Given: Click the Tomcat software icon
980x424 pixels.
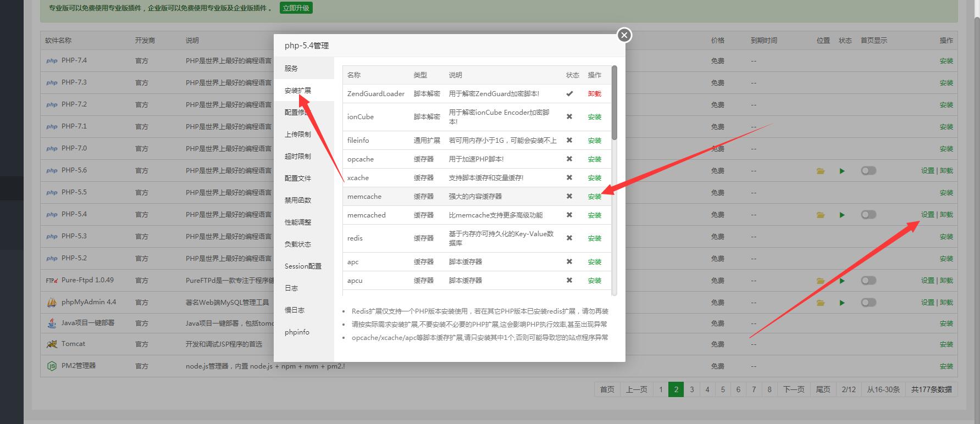Looking at the screenshot, I should click(x=52, y=344).
